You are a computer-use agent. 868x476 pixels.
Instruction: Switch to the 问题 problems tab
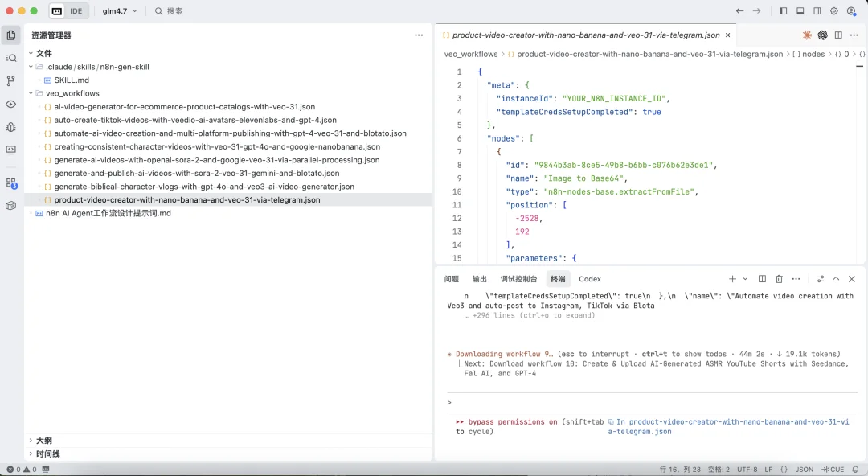pyautogui.click(x=452, y=279)
